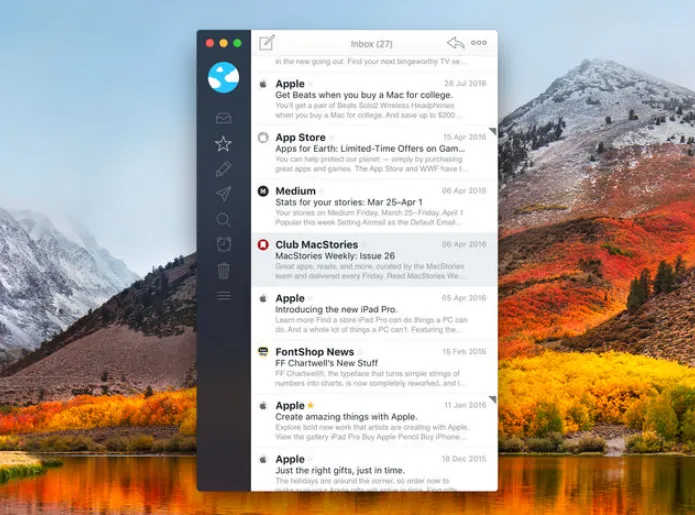Click the Medium sender avatar
Screen dimensions: 695x515
coord(263,191)
